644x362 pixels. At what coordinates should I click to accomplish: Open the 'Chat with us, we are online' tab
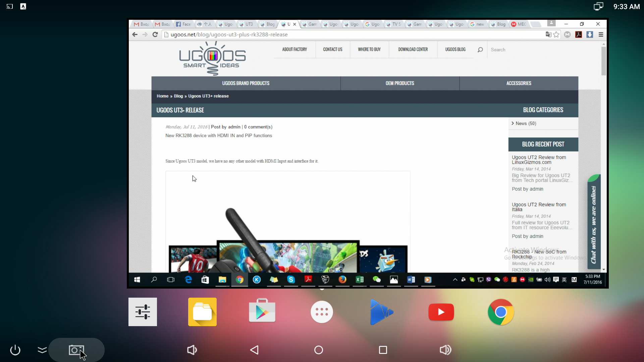tap(594, 222)
